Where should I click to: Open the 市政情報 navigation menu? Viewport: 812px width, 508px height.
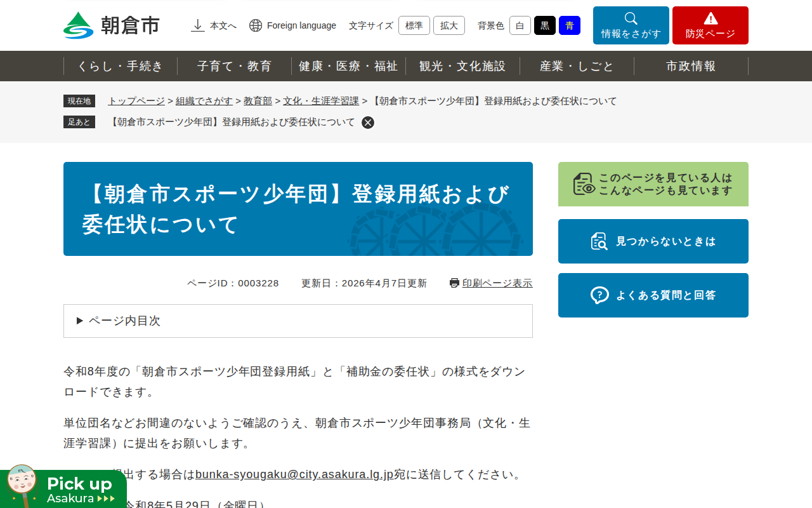pyautogui.click(x=691, y=65)
